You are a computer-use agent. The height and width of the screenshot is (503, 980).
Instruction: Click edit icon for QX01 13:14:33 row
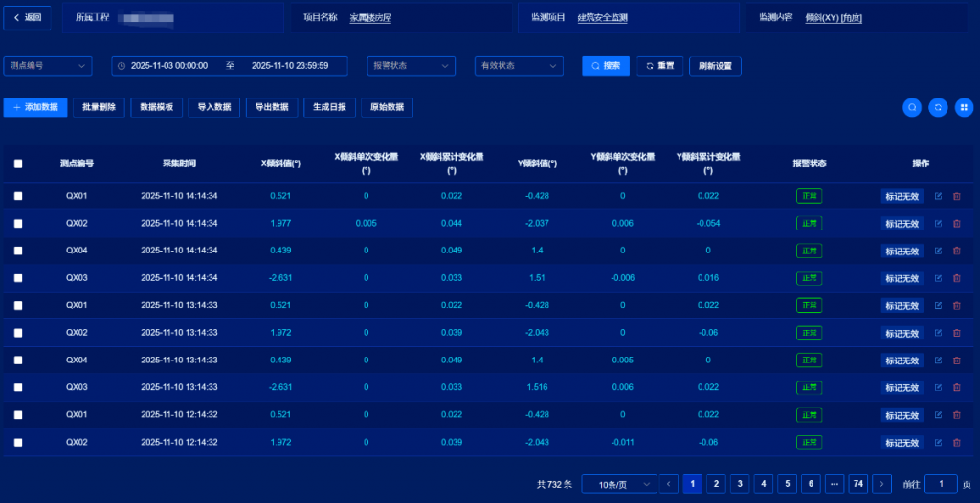click(x=938, y=306)
